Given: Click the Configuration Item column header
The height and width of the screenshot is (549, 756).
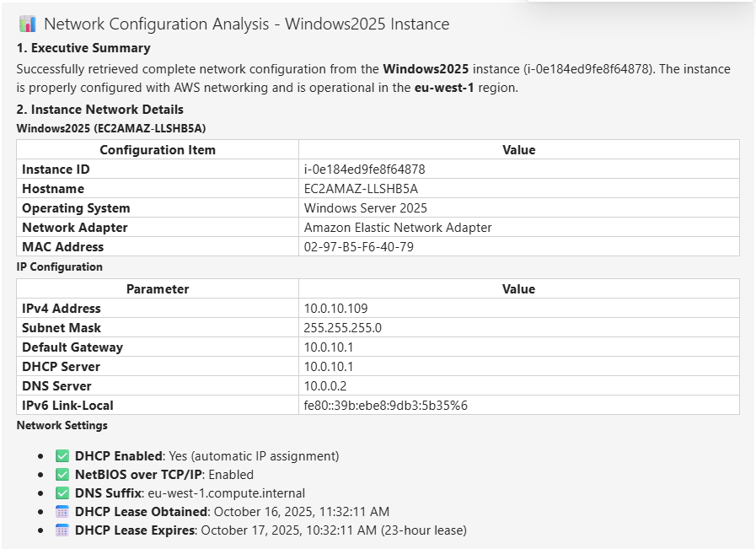Looking at the screenshot, I should click(x=158, y=150).
